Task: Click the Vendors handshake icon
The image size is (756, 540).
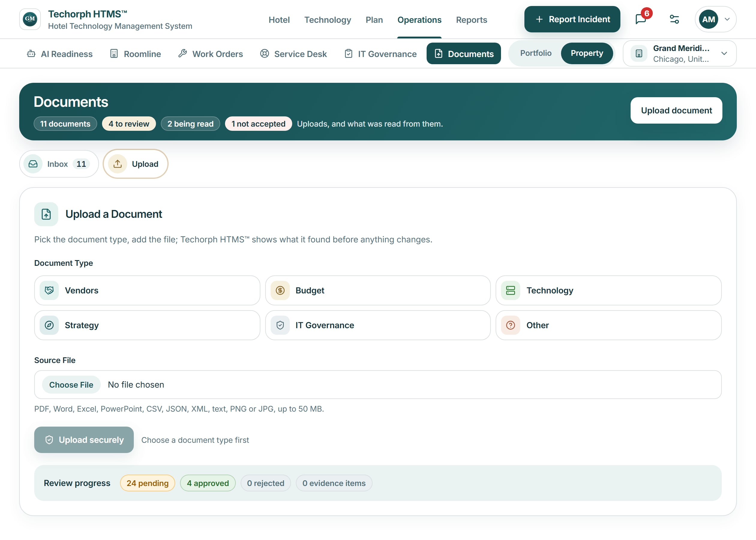Action: pyautogui.click(x=49, y=290)
